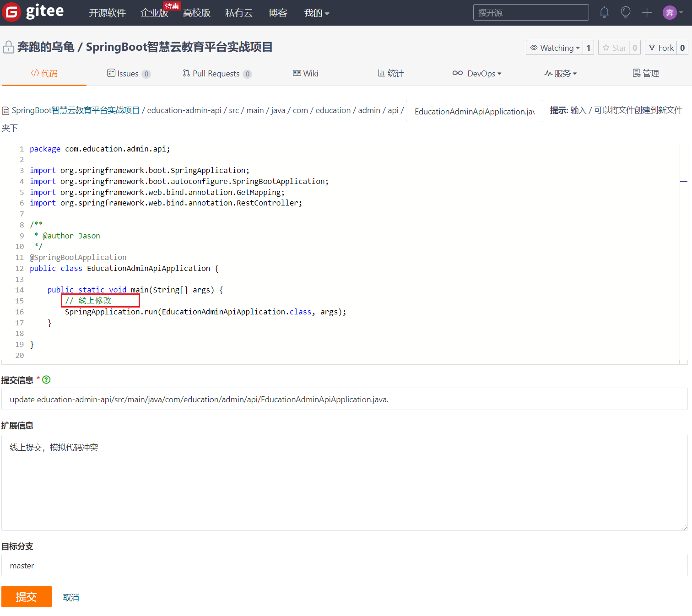Place cursor on comment line 线上修改
Viewport: 692px width, 616px height.
tap(88, 301)
